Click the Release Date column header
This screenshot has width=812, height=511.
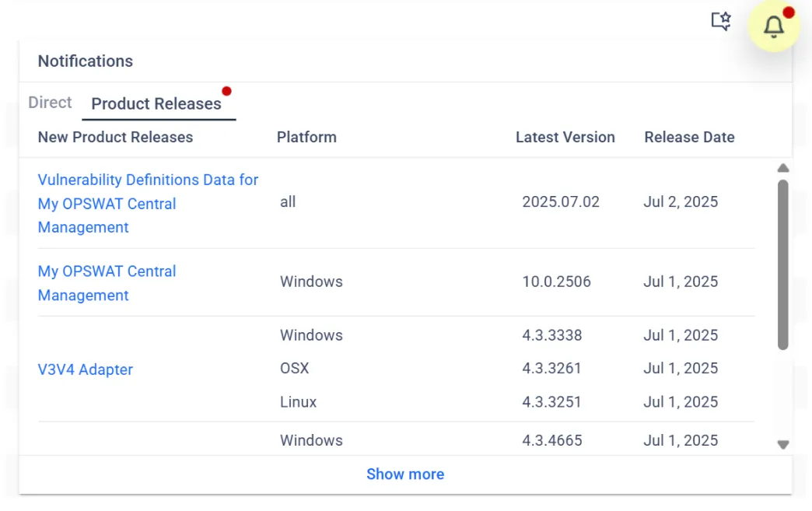[x=689, y=137]
